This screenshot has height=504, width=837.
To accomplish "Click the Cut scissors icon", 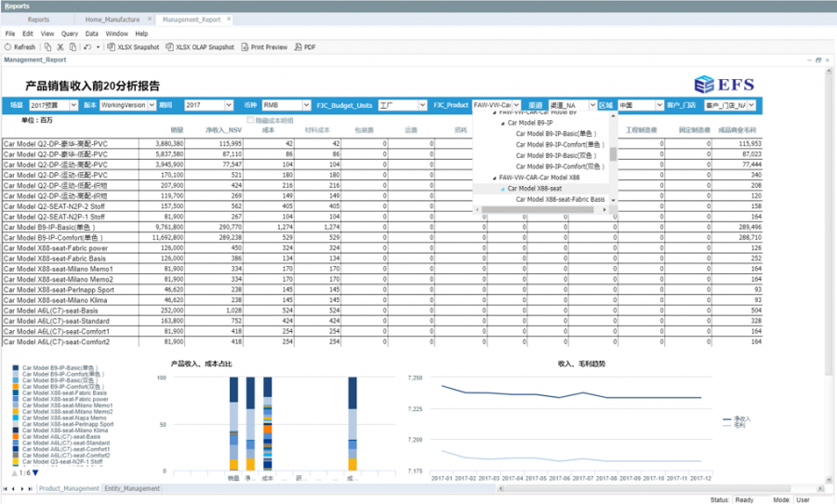I will pos(60,47).
